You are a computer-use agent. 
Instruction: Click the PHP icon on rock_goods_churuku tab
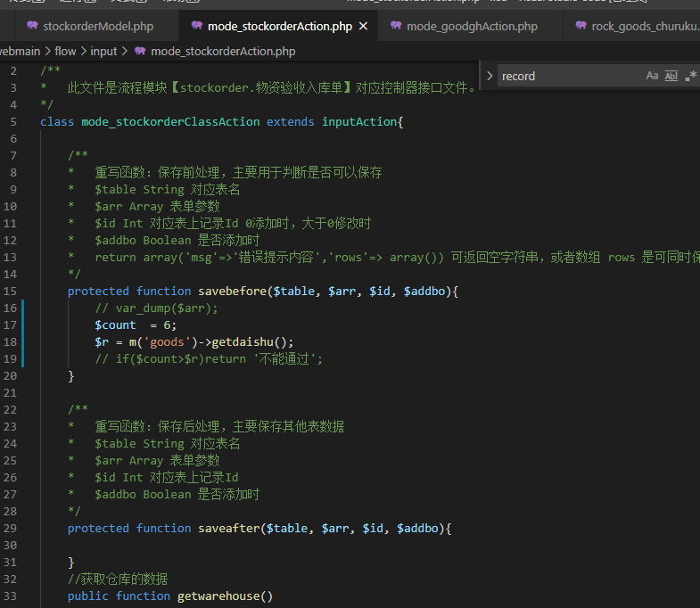click(x=581, y=26)
